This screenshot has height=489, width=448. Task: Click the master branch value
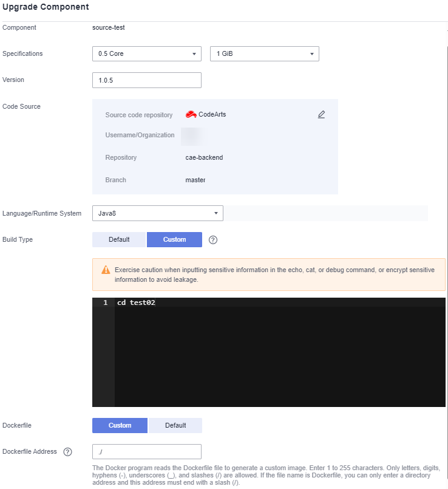click(x=195, y=180)
